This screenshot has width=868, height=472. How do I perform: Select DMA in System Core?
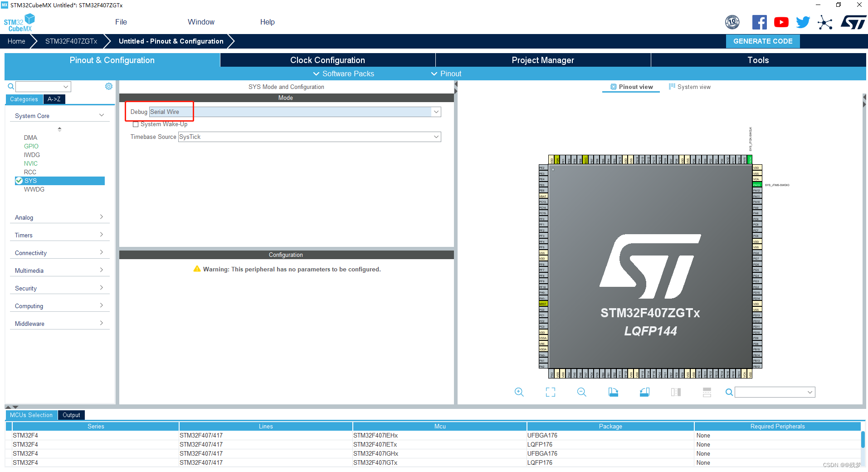click(30, 138)
